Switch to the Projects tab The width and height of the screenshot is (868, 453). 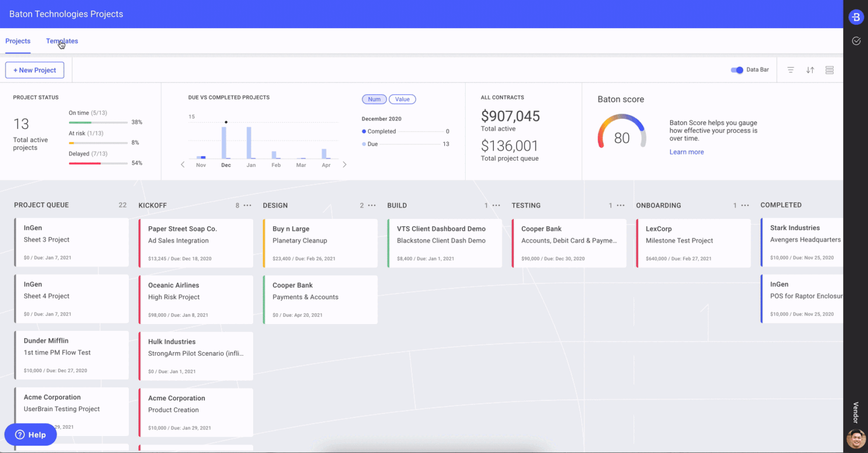(18, 41)
